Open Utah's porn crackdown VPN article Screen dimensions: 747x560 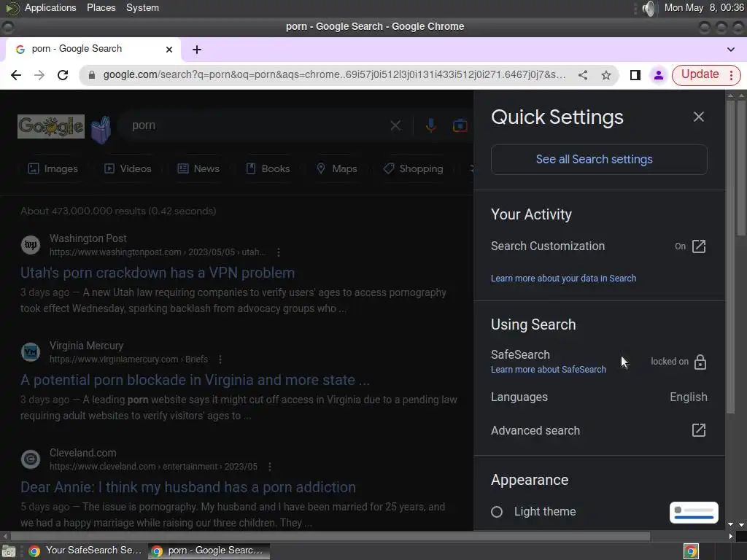[x=158, y=273]
